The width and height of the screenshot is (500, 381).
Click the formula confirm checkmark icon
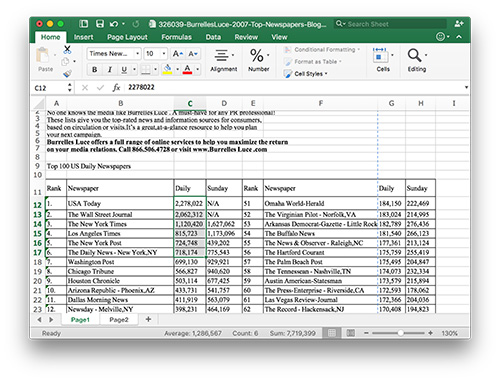100,88
